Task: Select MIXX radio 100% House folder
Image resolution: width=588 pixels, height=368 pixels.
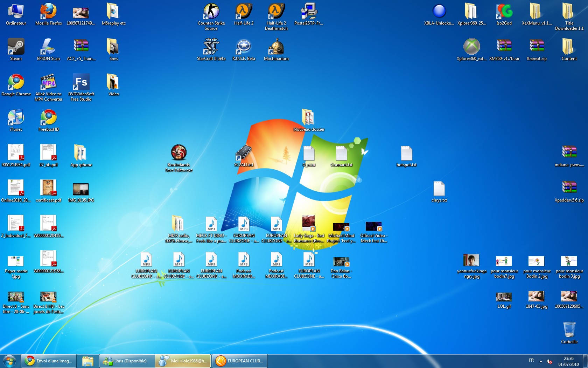Action: [x=178, y=229]
